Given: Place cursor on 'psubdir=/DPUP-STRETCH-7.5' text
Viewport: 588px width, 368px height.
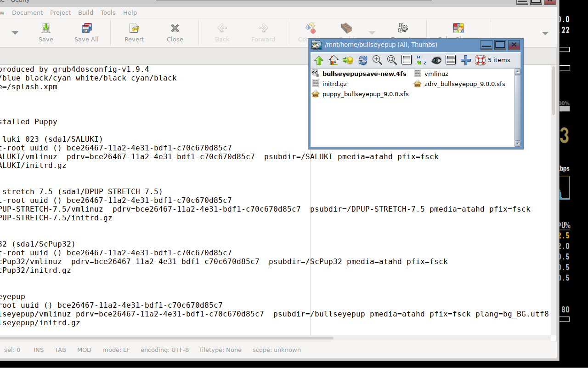Looking at the screenshot, I should [367, 209].
